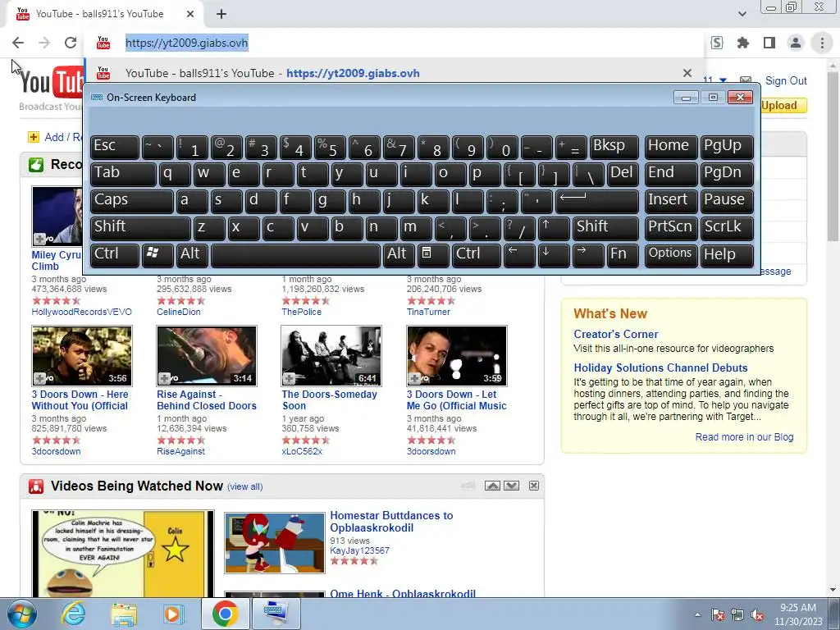Toggle the right Shift key on keyboard
Image resolution: width=840 pixels, height=630 pixels.
605,228
